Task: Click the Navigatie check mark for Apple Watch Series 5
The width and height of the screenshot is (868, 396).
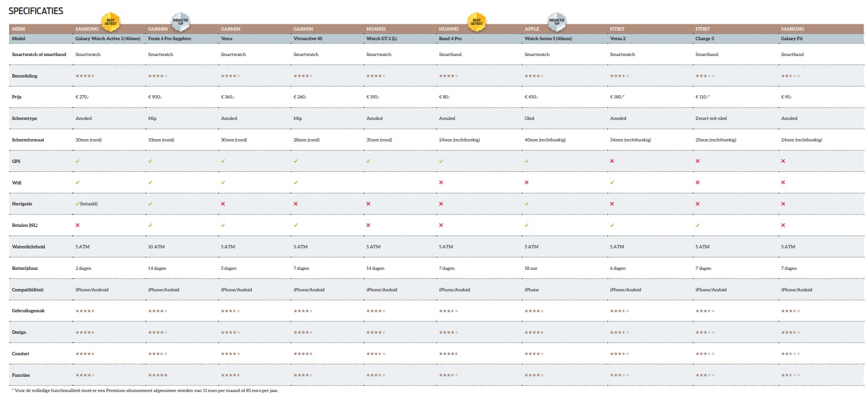Action: [x=527, y=204]
